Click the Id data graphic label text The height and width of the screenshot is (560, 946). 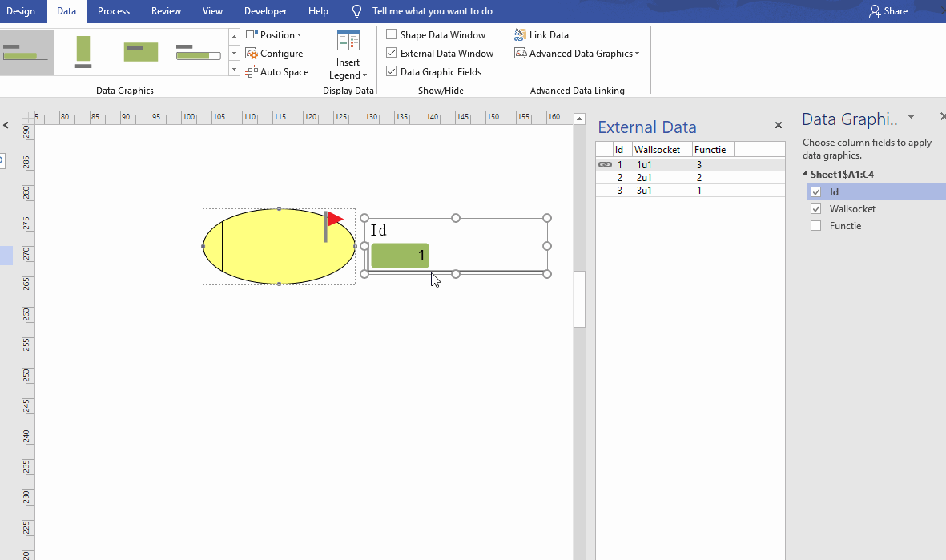point(378,230)
